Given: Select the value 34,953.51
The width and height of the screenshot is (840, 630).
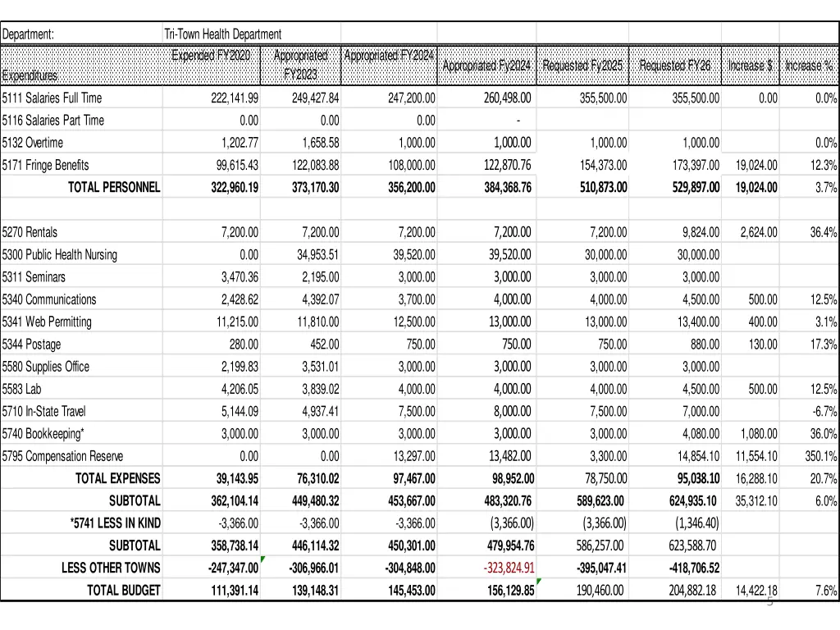Looking at the screenshot, I should coord(317,255).
